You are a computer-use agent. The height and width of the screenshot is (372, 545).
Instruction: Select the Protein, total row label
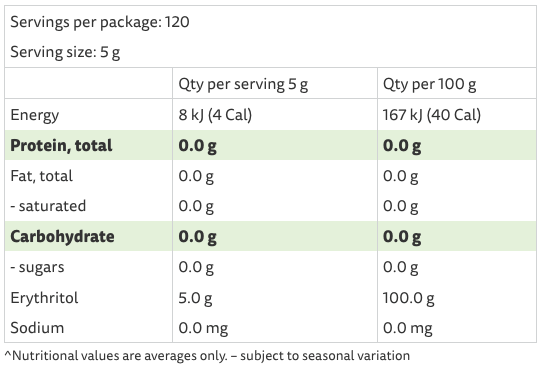(61, 145)
